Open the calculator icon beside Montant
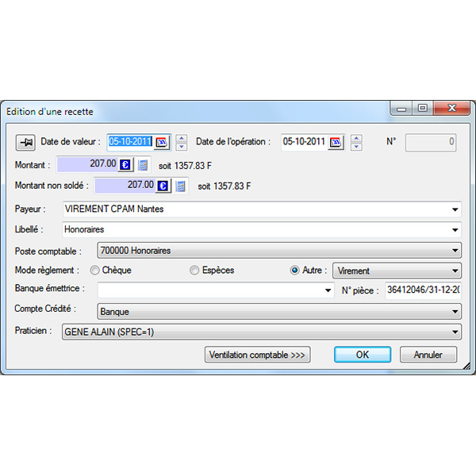The width and height of the screenshot is (476, 476). [143, 165]
